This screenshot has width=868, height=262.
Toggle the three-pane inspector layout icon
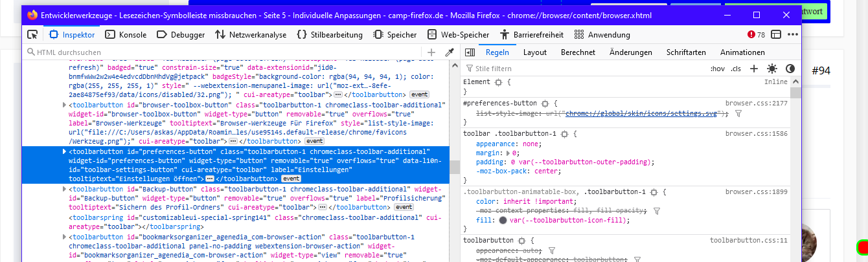click(471, 52)
